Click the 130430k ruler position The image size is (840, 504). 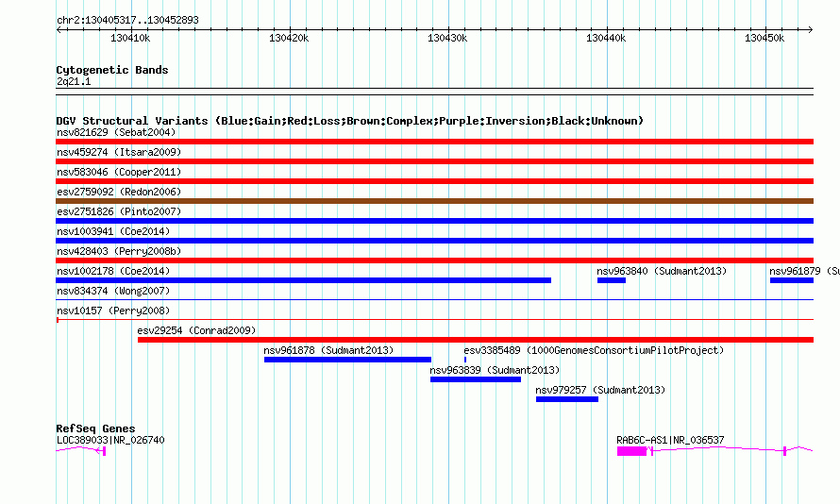click(447, 38)
